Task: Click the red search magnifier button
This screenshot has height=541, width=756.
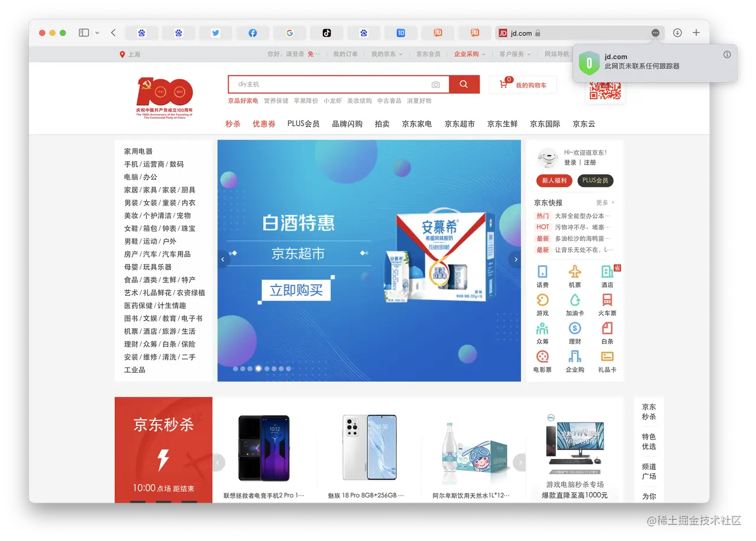Action: point(464,84)
